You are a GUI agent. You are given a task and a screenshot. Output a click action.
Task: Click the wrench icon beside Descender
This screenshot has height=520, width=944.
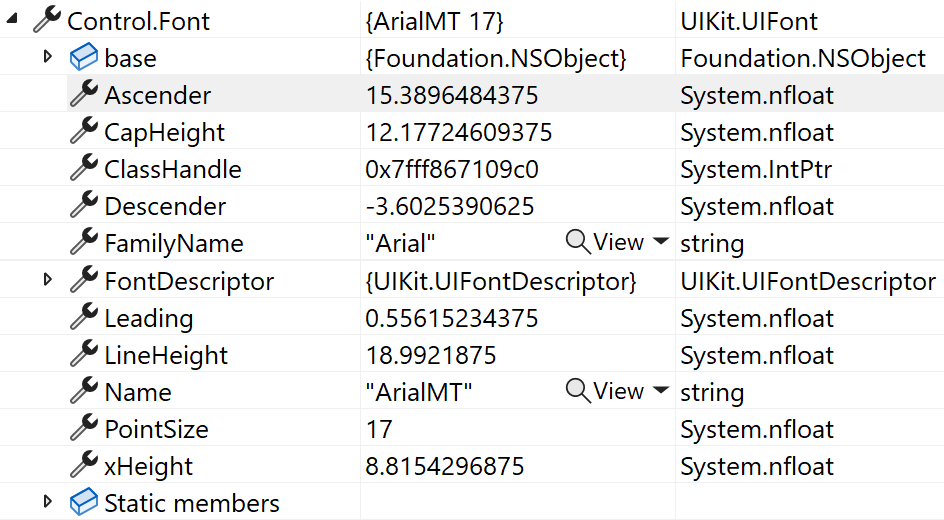[84, 206]
